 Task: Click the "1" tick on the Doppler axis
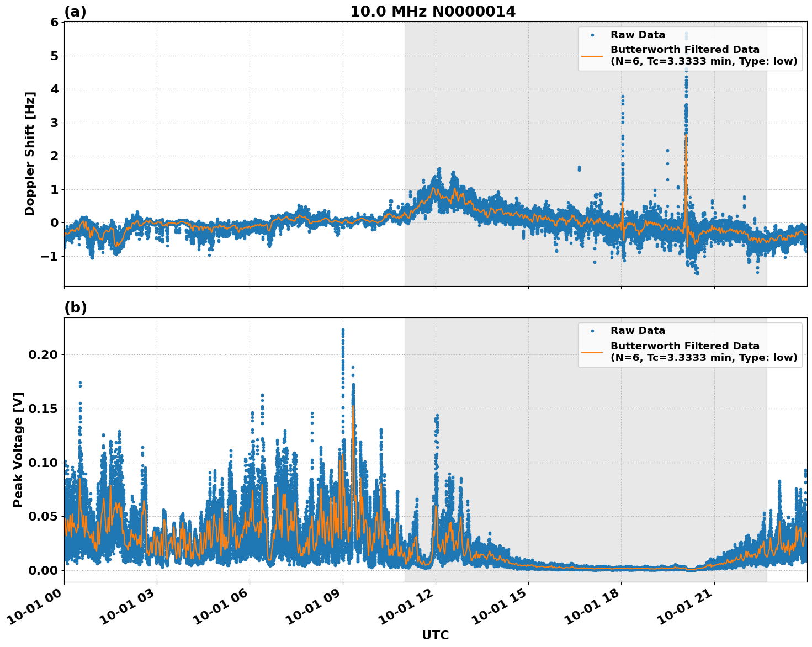click(x=54, y=189)
